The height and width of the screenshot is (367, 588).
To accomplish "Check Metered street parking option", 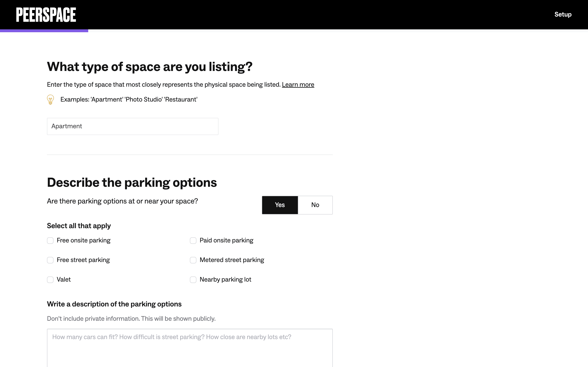I will pyautogui.click(x=193, y=260).
